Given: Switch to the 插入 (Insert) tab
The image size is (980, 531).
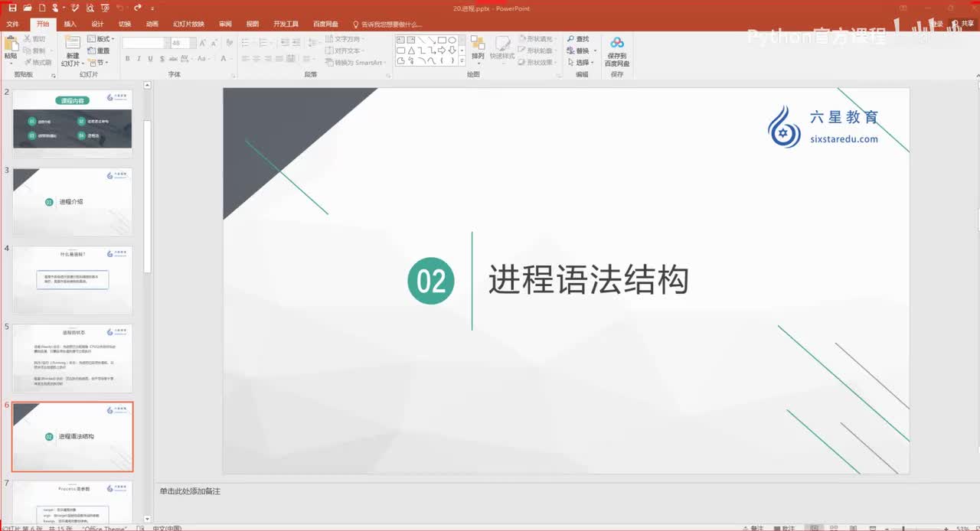Looking at the screenshot, I should [x=70, y=24].
